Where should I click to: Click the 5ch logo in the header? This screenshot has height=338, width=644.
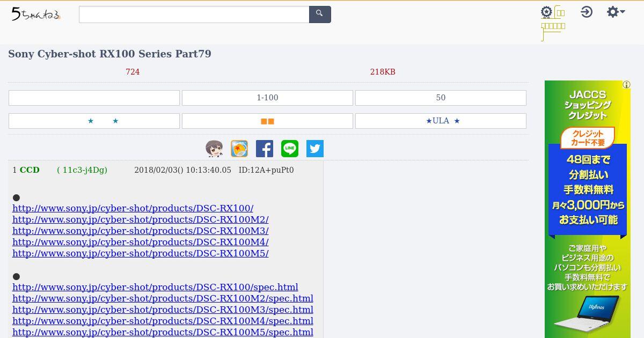[36, 14]
